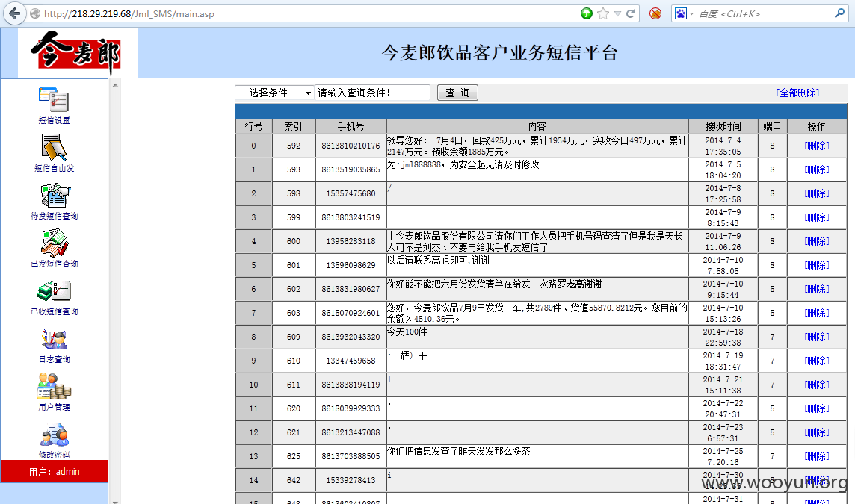Open the 日志查询 log query icon

54,339
